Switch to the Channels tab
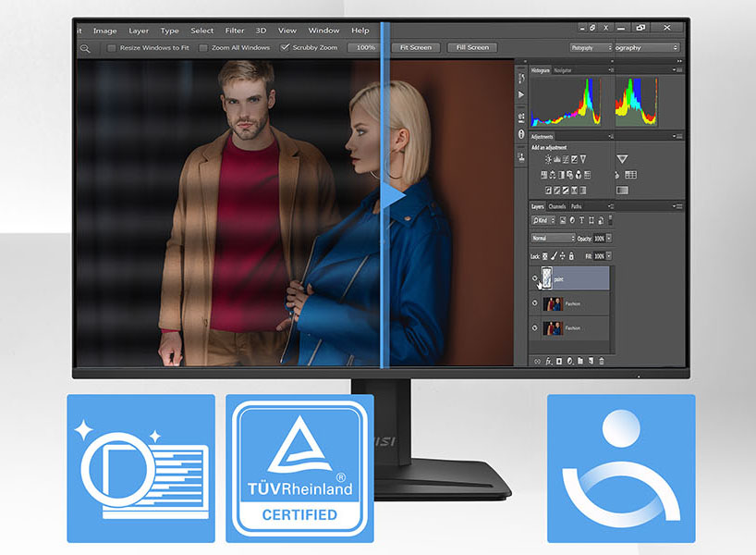The image size is (756, 555). 557,206
